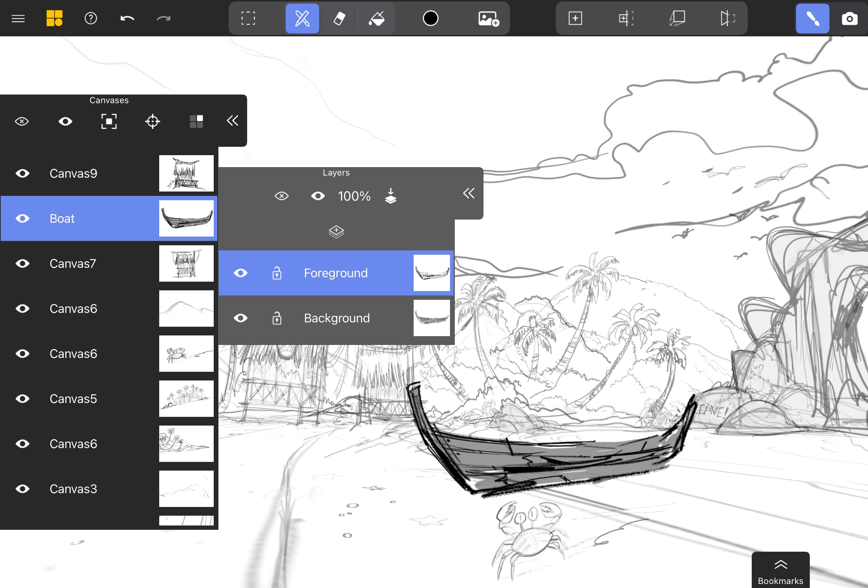Click the Canvases panel title
Screen dimensions: 868x588
[109, 100]
